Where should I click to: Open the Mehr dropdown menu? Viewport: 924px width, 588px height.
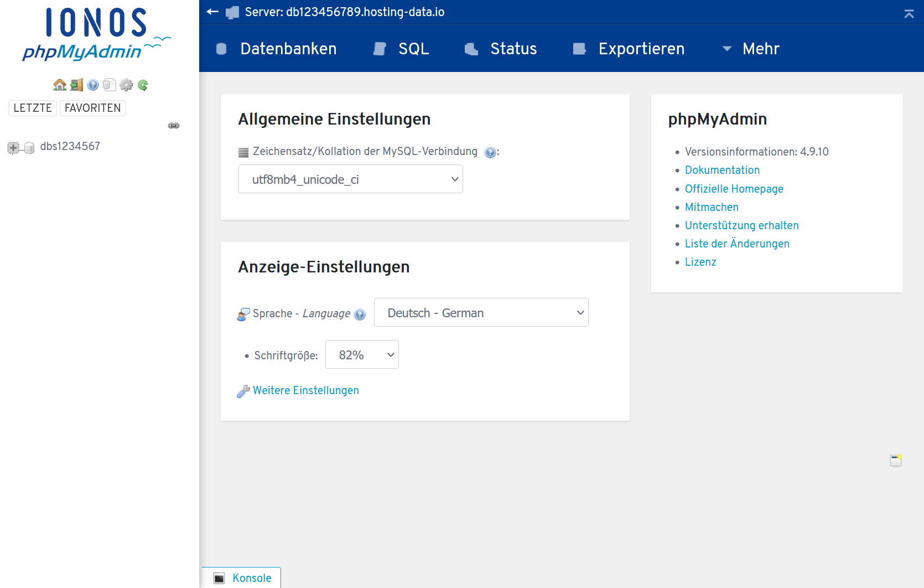(751, 49)
